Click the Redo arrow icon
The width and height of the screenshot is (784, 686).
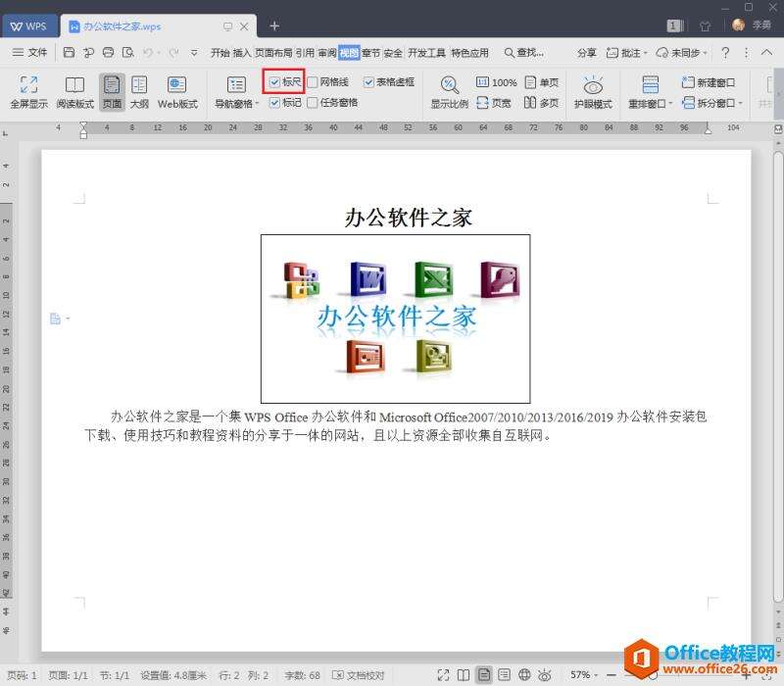coord(173,52)
